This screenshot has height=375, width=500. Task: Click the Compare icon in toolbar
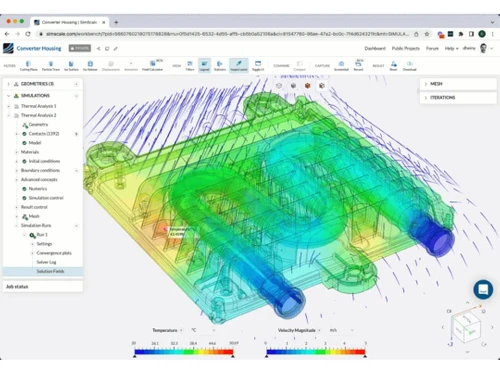click(299, 65)
